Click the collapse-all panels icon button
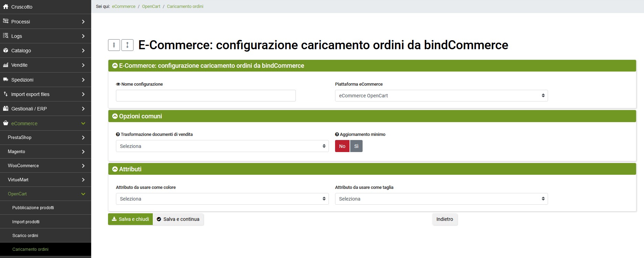This screenshot has width=644, height=258. 114,45
